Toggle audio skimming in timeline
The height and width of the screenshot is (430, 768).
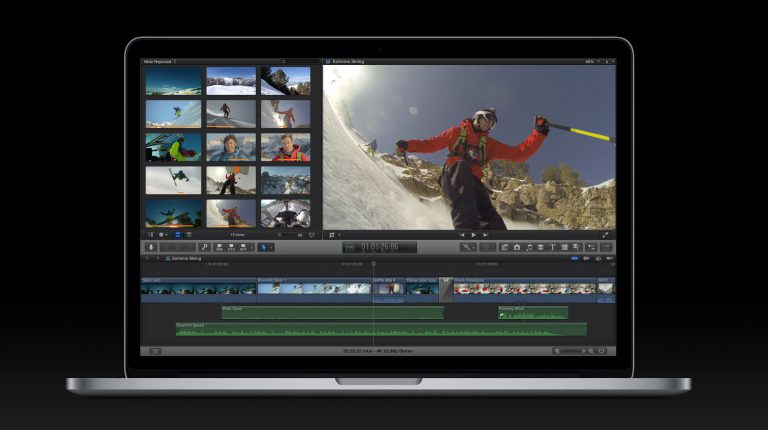(586, 258)
